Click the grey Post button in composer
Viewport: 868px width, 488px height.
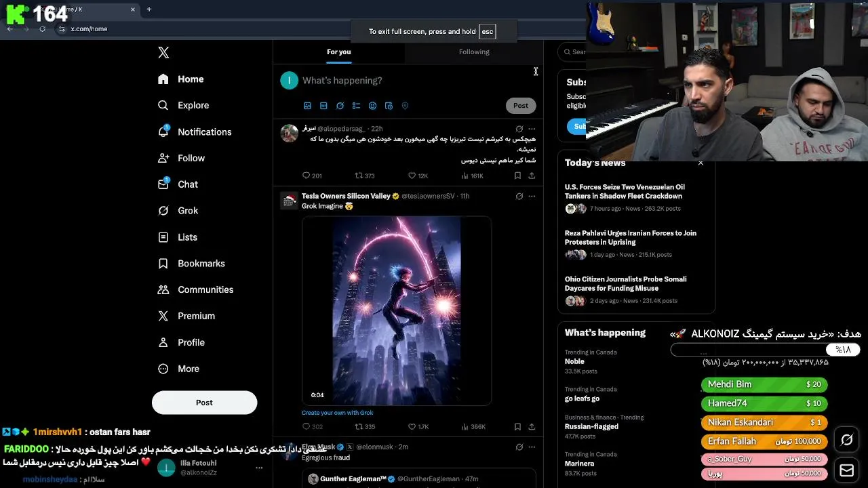tap(521, 106)
